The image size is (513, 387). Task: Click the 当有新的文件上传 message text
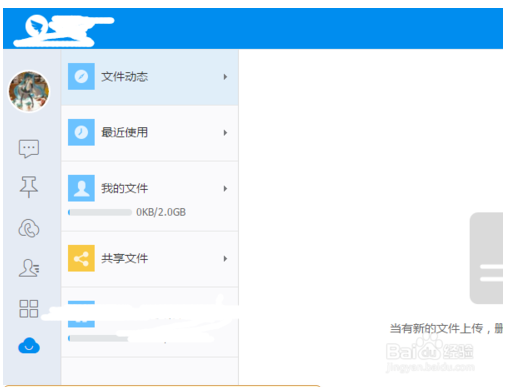coord(446,328)
